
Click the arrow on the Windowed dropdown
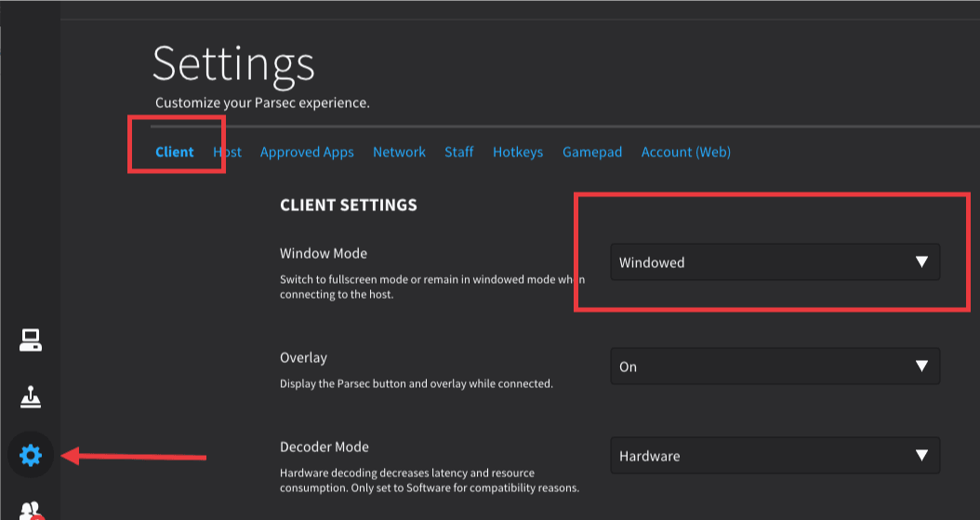921,262
